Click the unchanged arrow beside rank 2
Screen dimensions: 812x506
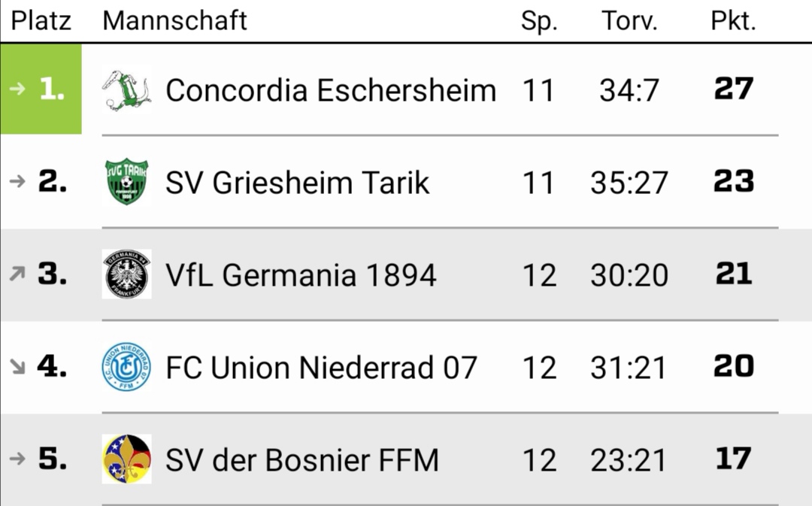tap(17, 181)
